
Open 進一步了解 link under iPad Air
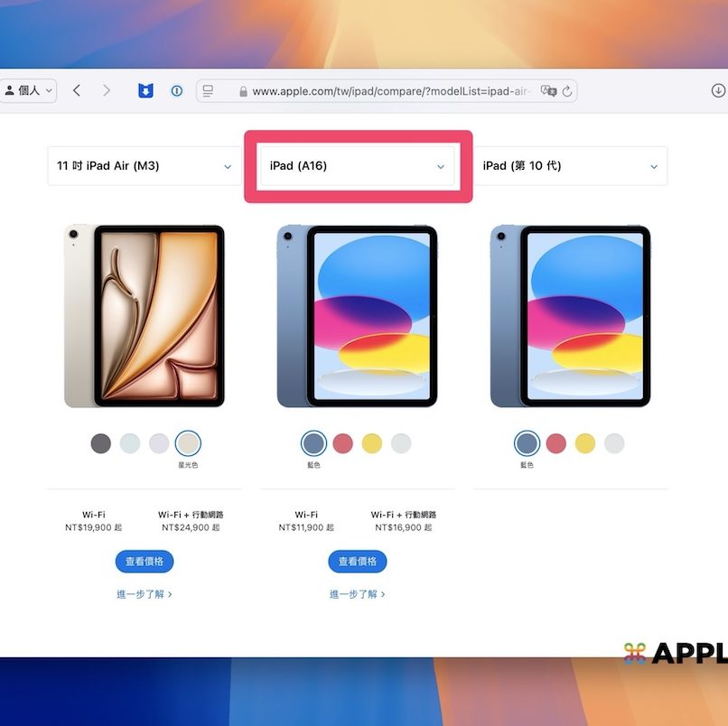(x=145, y=594)
